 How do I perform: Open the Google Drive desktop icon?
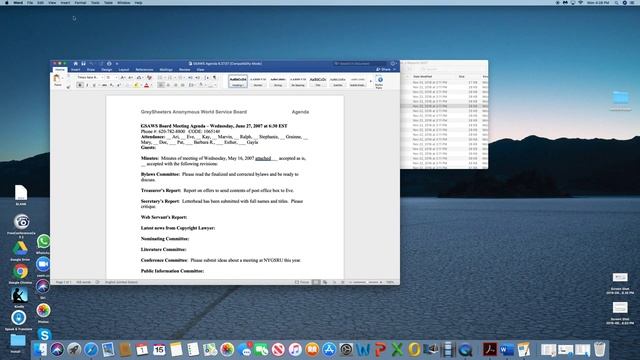click(x=20, y=248)
